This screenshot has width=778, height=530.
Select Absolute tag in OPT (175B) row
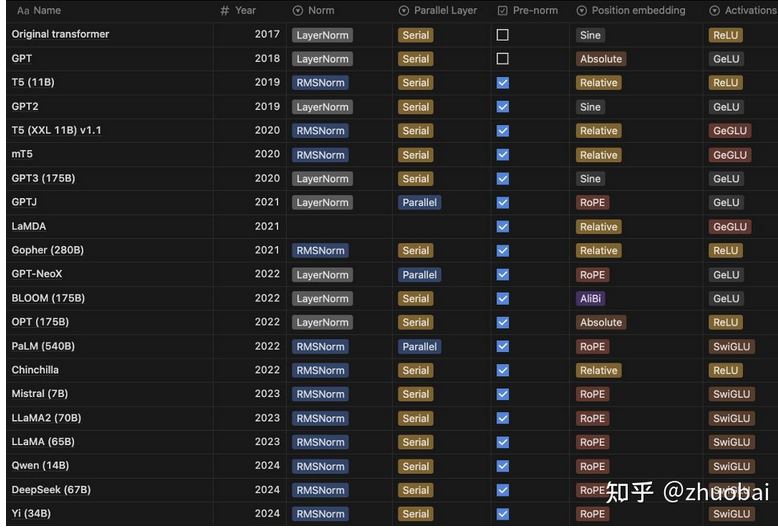[x=601, y=322]
